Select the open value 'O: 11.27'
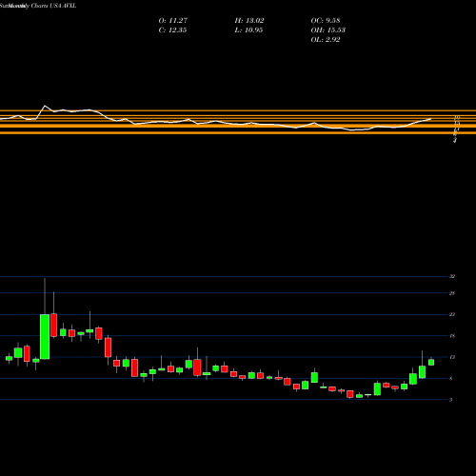This screenshot has width=476, height=476. click(x=173, y=21)
